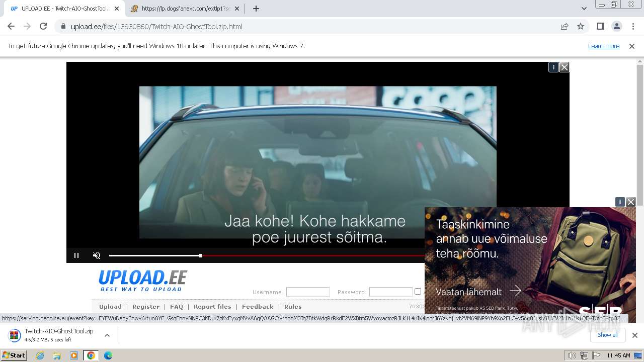Click the clock showing 11:45 AM
The height and width of the screenshot is (362, 644).
[618, 355]
